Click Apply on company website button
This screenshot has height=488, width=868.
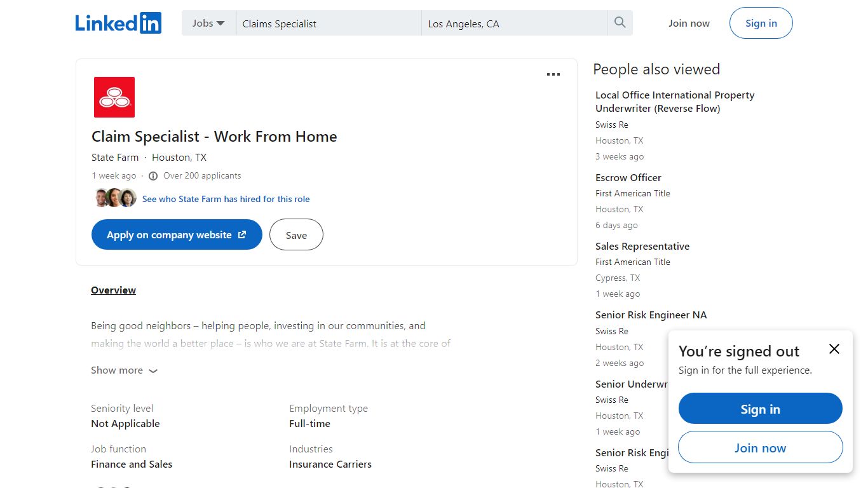click(x=177, y=234)
